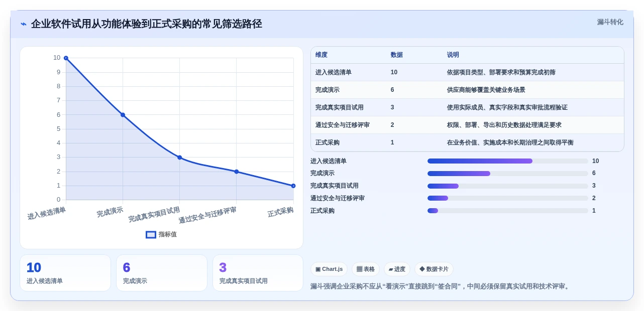Click the 说明 column header
Viewport: 644px width, 311px height.
tap(453, 55)
